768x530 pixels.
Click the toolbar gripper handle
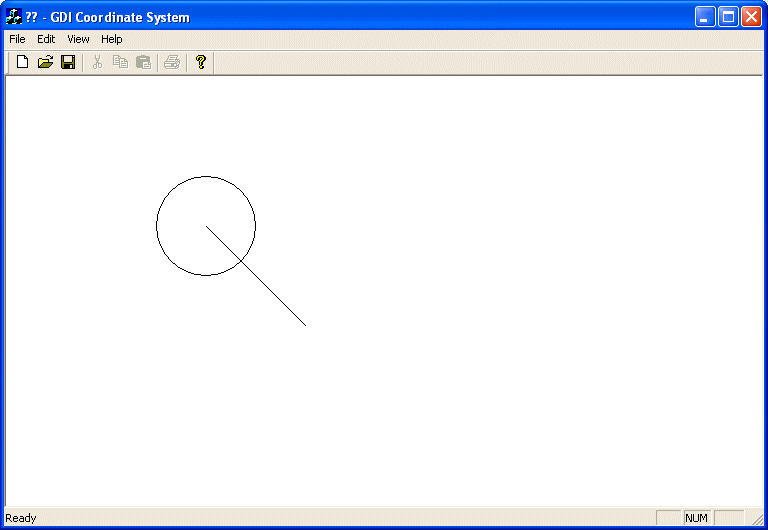tap(8, 63)
